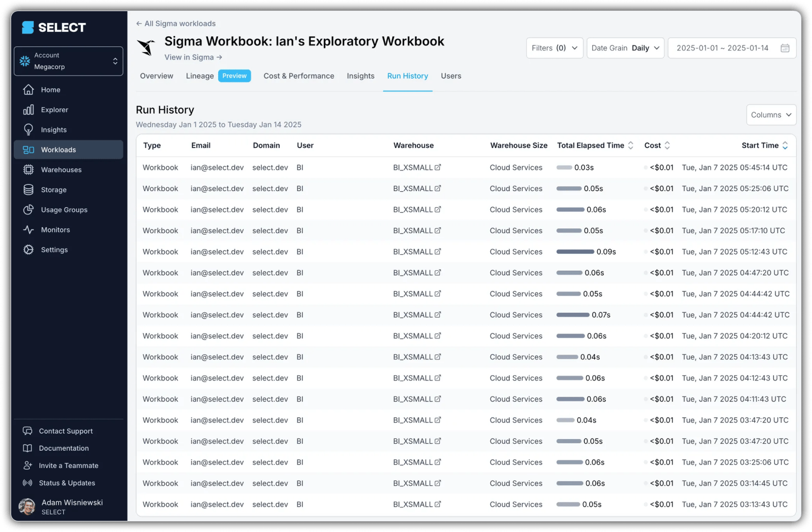Image resolution: width=812 pixels, height=532 pixels.
Task: Follow the View in Sigma link
Action: click(x=193, y=57)
